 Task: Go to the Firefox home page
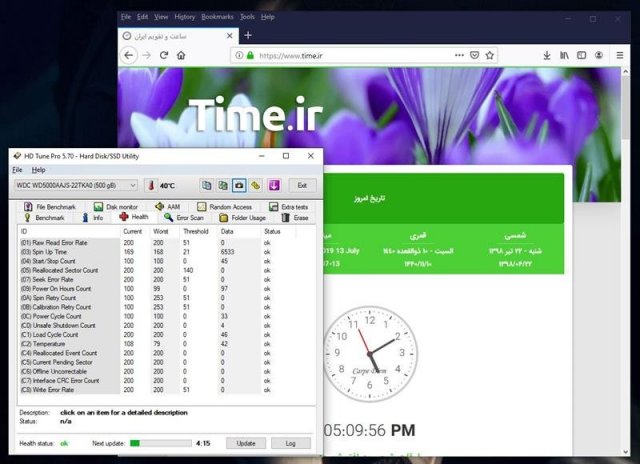click(181, 55)
